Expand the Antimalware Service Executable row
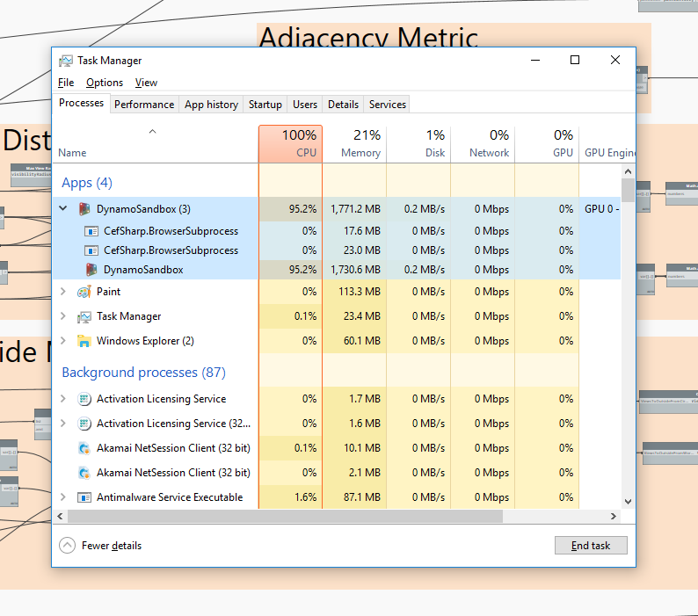698x616 pixels. click(63, 497)
